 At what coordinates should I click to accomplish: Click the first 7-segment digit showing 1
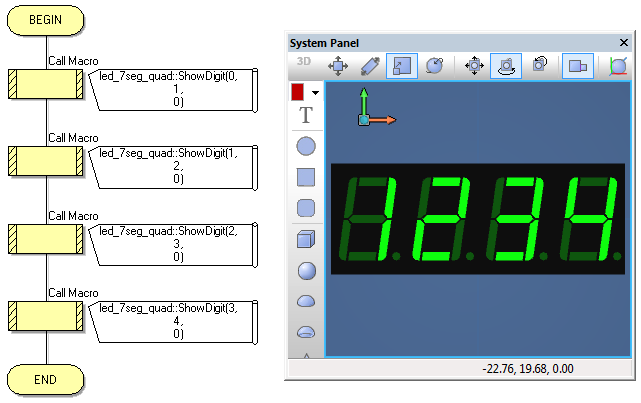coord(368,219)
